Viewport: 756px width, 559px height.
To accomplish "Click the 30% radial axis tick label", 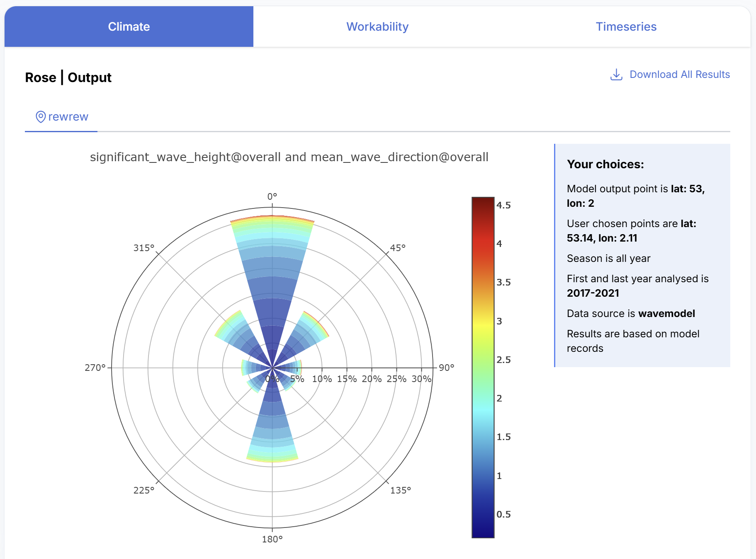I will [421, 379].
